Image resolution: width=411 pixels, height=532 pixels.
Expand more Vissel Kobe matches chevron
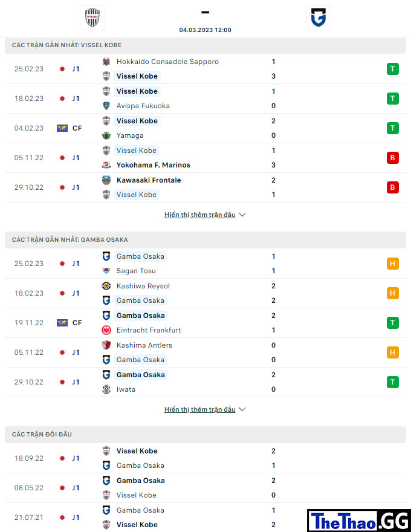[242, 215]
